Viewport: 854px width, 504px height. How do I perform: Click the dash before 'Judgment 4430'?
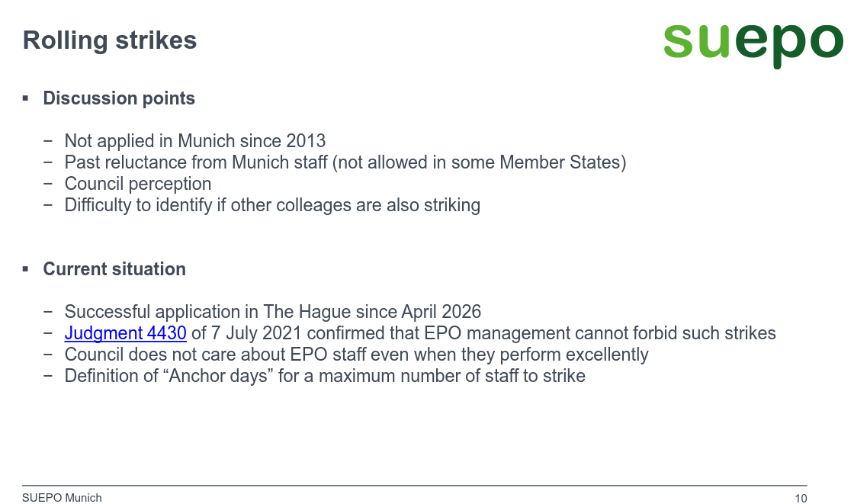[x=48, y=333]
